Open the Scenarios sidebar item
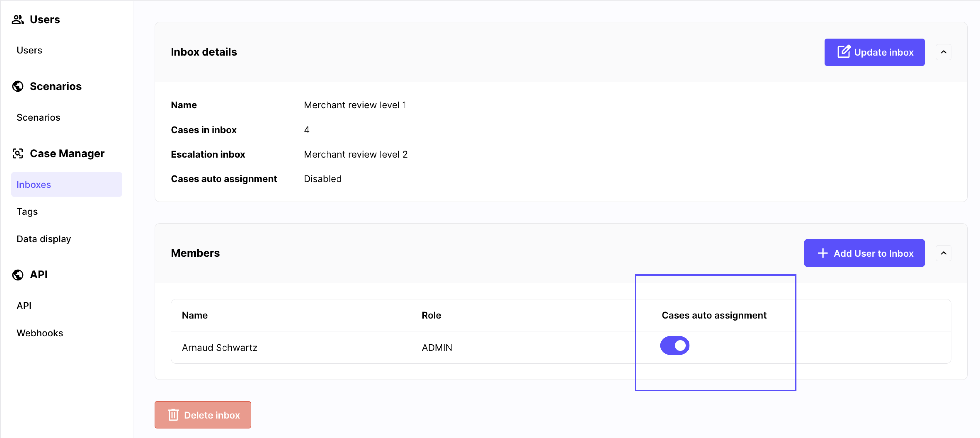This screenshot has width=980, height=438. click(38, 117)
